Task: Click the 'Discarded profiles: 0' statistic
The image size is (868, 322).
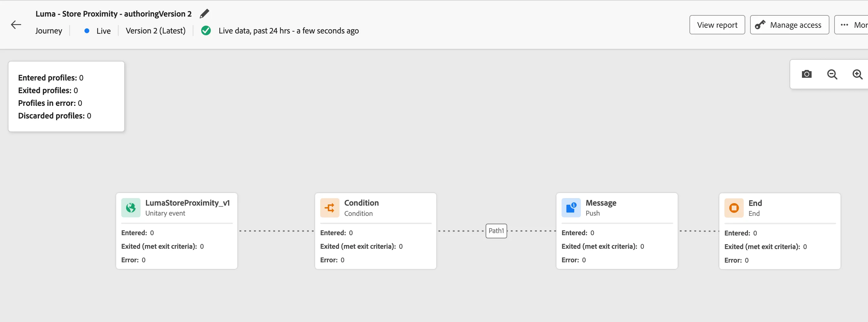Action: [x=55, y=116]
